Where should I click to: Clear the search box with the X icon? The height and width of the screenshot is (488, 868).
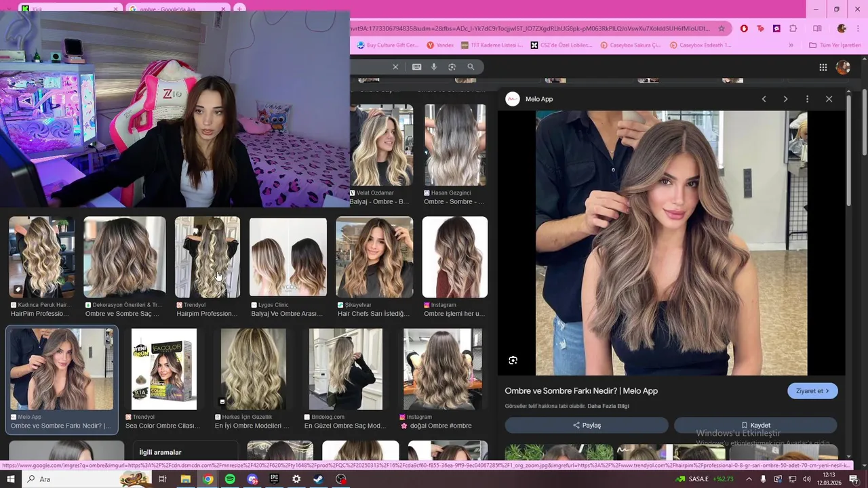(x=395, y=66)
